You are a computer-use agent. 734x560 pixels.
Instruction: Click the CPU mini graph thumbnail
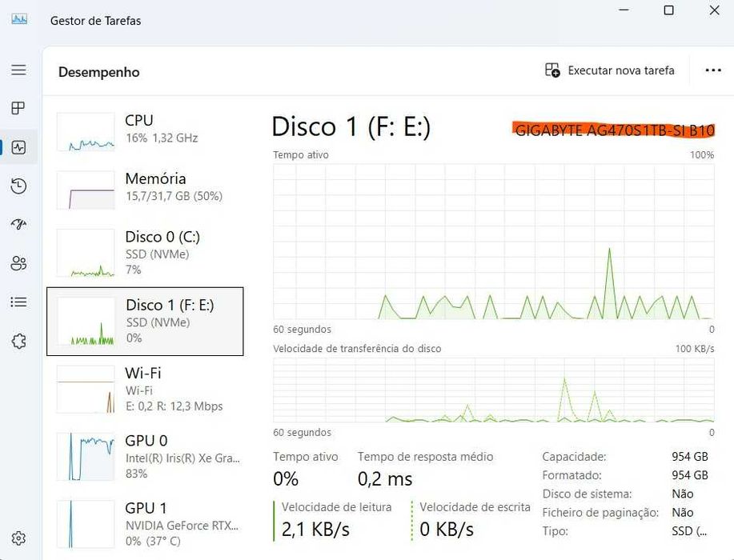click(x=86, y=132)
